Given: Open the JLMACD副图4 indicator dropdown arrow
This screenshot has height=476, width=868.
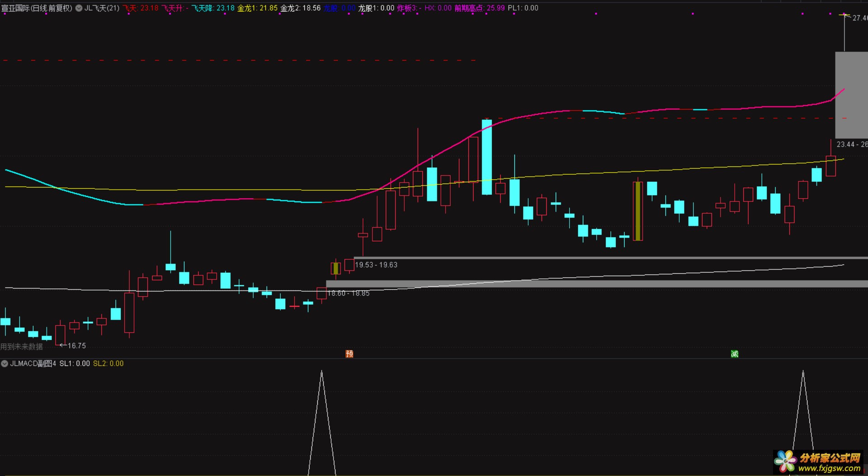Looking at the screenshot, I should click(5, 363).
